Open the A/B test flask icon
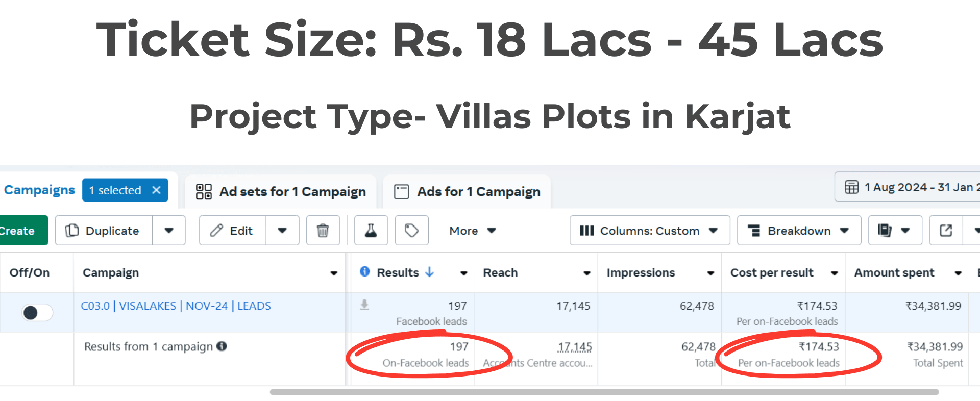 pos(371,231)
